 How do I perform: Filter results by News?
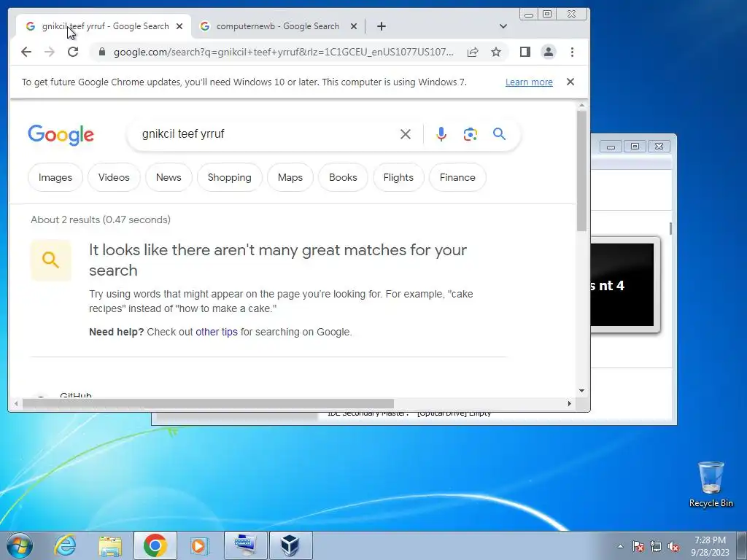169,177
